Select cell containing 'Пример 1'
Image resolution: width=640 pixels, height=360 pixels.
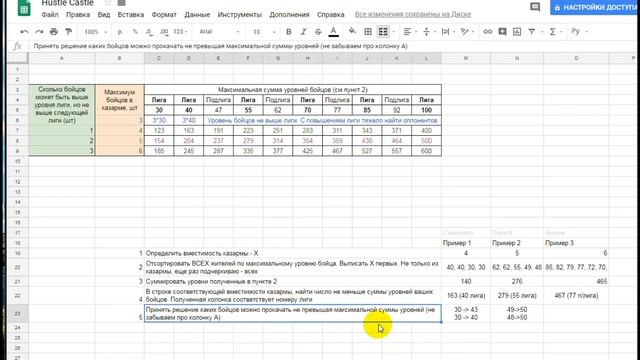click(x=466, y=243)
